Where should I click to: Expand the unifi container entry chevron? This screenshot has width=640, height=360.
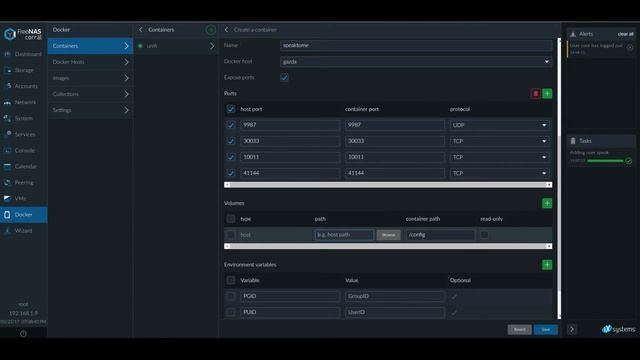click(x=212, y=46)
